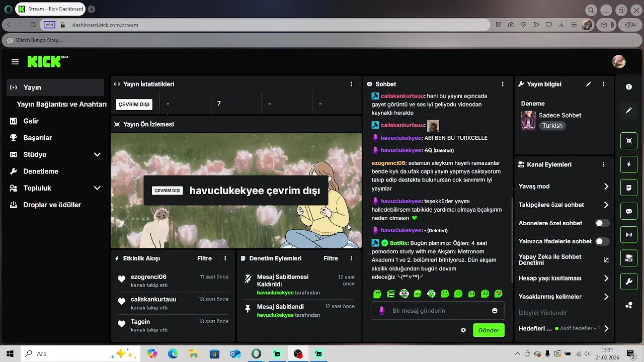Open Hedefleri arrow with active goals
Screen dimensions: 644x362
606,328
